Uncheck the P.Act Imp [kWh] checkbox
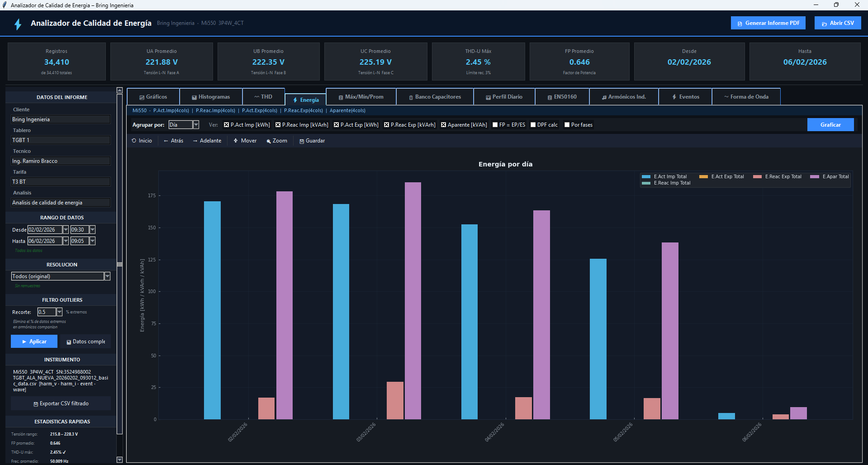This screenshot has height=465, width=868. click(x=227, y=125)
